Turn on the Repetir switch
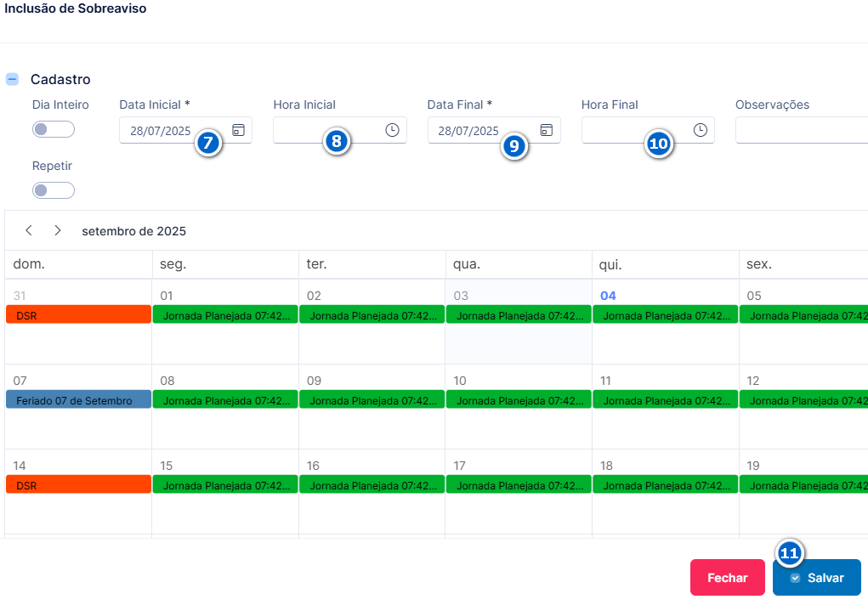The image size is (868, 605). click(54, 190)
